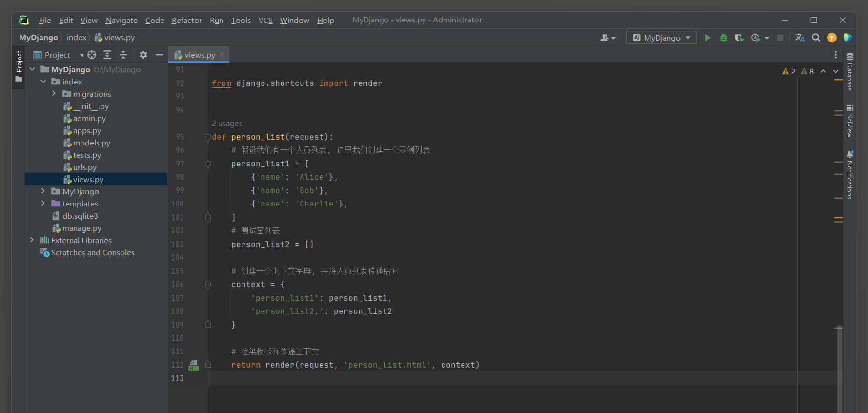Close the views.py editor tab
868x413 pixels.
(222, 55)
